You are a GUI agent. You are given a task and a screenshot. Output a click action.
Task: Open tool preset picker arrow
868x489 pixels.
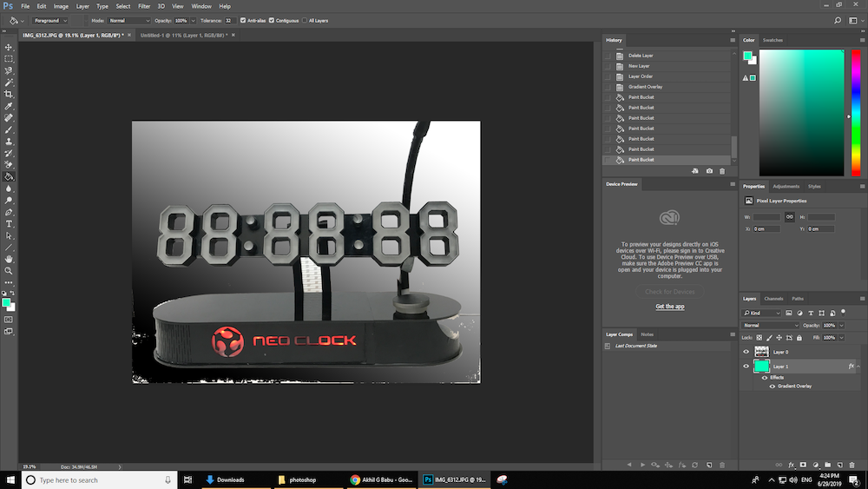(23, 21)
